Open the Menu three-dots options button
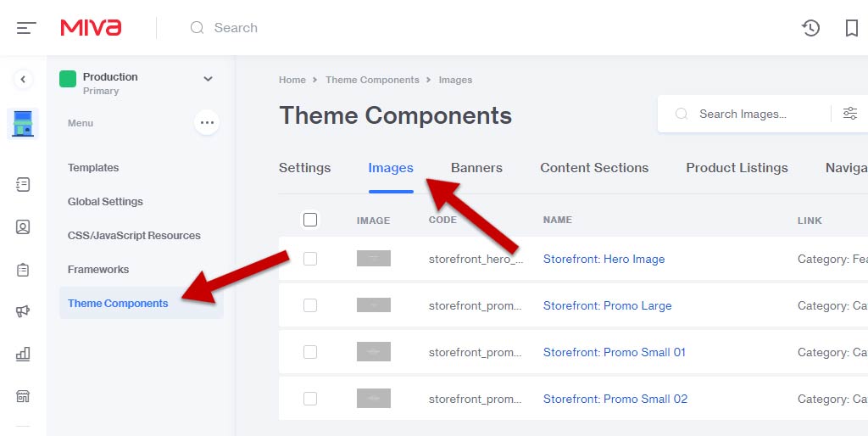This screenshot has height=436, width=868. point(207,122)
